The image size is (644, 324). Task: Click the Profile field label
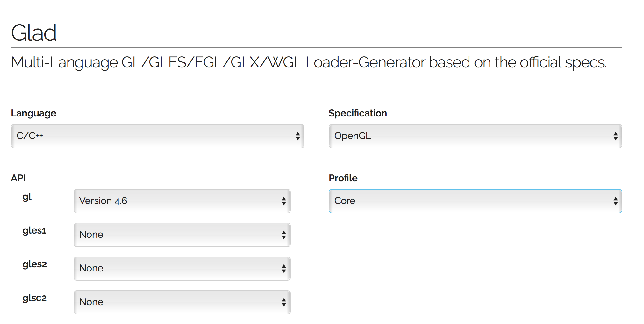(343, 178)
